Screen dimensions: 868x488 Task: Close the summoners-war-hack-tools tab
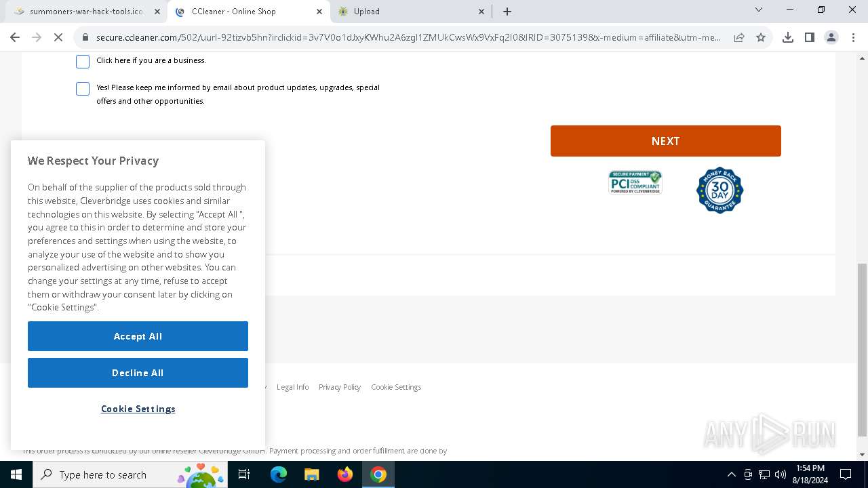click(x=157, y=12)
